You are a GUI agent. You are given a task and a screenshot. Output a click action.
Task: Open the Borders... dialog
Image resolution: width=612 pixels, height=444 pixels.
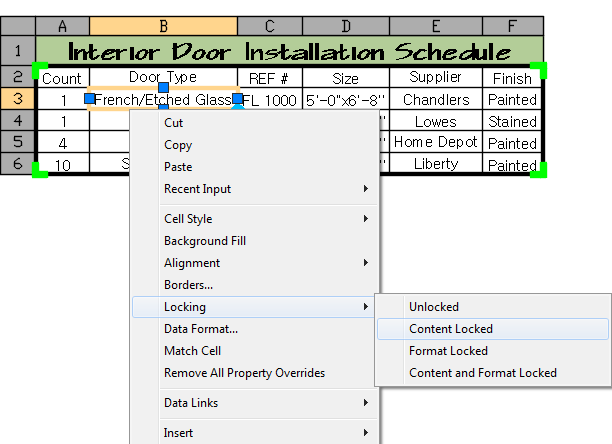188,285
